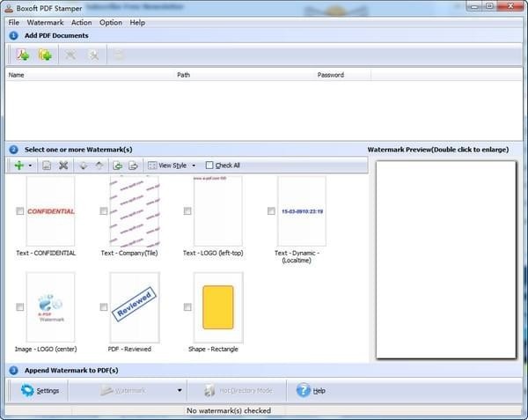Viewport: 528px width, 420px height.
Task: Click the Watermark apply button
Action: tap(123, 391)
